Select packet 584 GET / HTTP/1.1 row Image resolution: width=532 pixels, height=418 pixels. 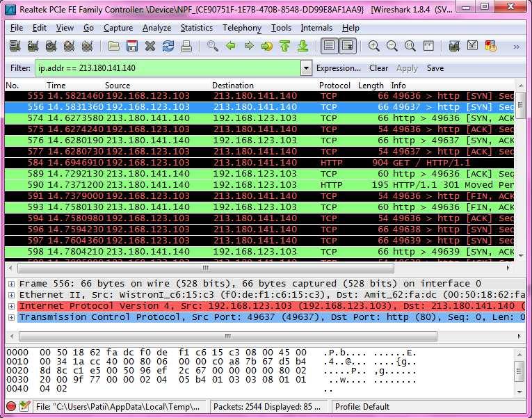coord(259,163)
